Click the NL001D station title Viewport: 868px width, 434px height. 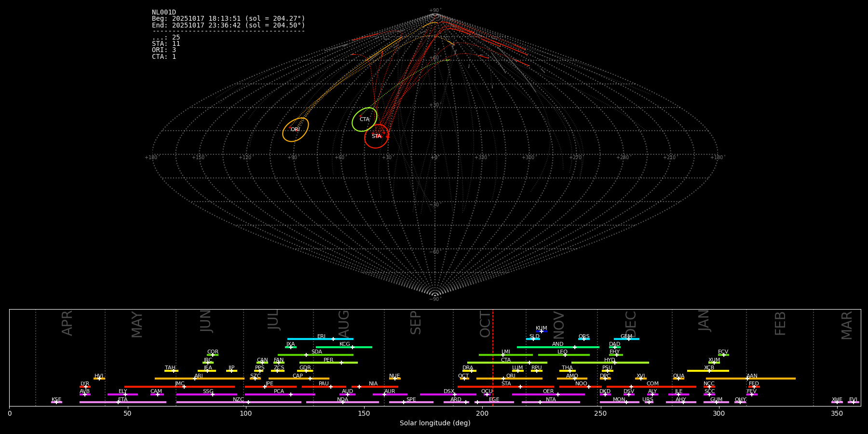click(164, 13)
